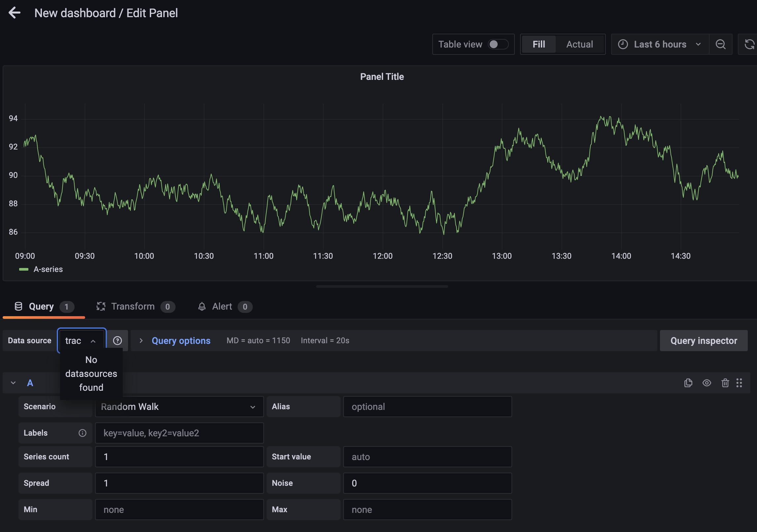757x532 pixels.
Task: Delete query A with the trash icon
Action: [725, 383]
